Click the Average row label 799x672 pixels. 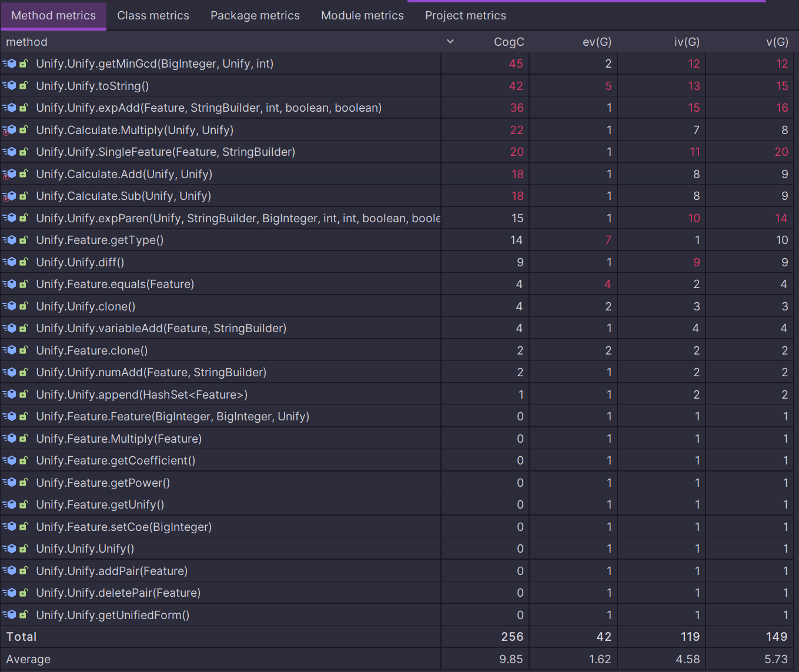(28, 659)
